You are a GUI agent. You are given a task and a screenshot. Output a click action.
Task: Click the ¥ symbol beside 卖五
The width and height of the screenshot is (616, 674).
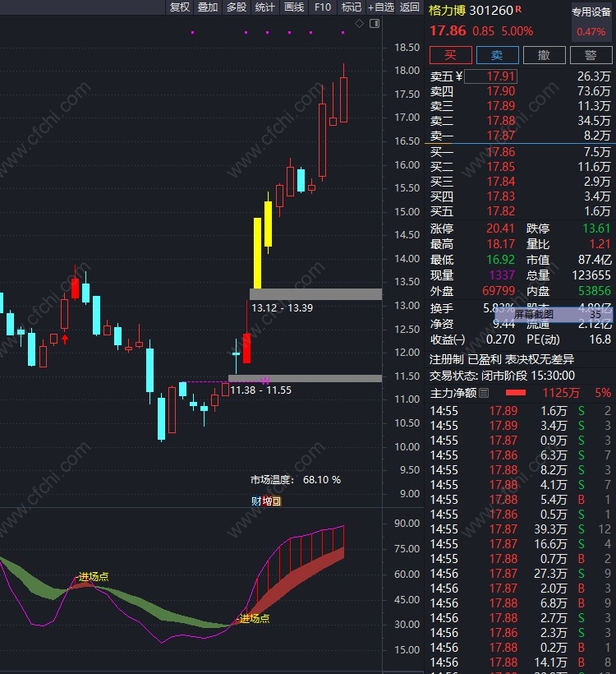tap(459, 76)
